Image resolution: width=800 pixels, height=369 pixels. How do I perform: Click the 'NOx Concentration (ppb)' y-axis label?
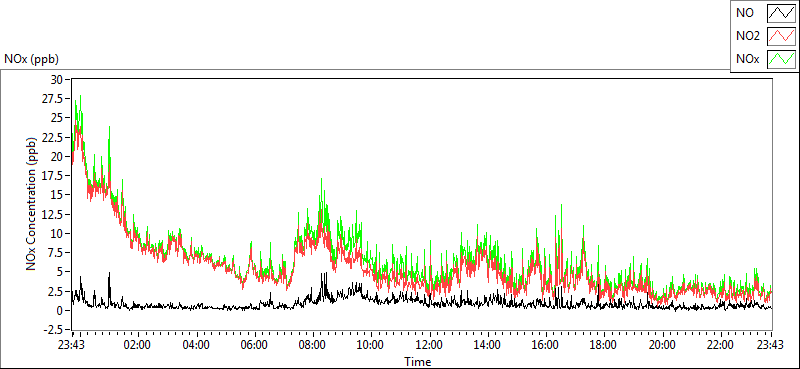(32, 204)
